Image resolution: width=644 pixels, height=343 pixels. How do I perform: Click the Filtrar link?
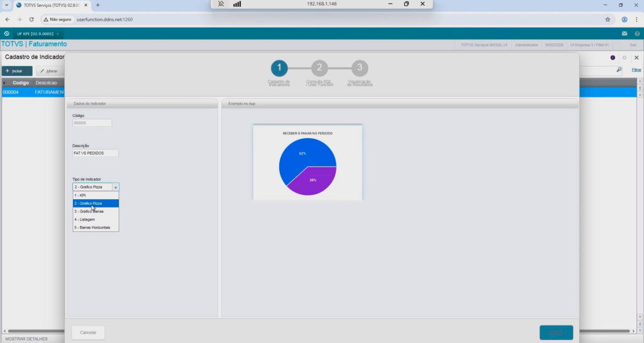click(636, 70)
